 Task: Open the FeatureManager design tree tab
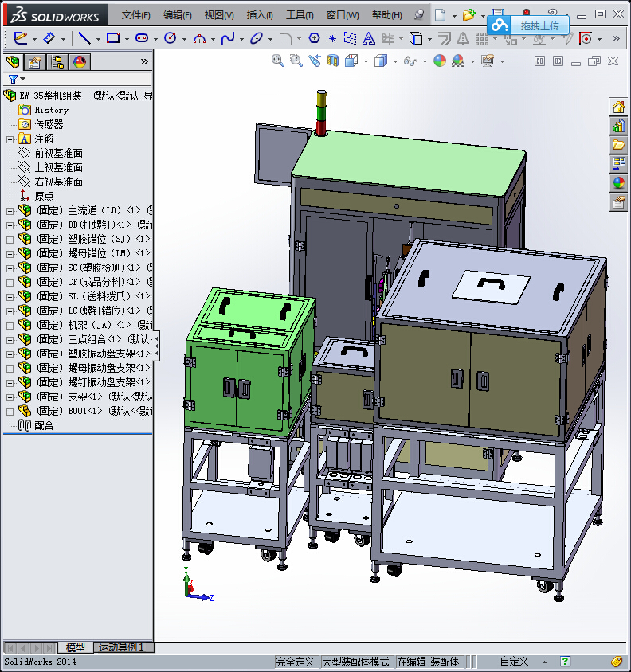pos(13,62)
